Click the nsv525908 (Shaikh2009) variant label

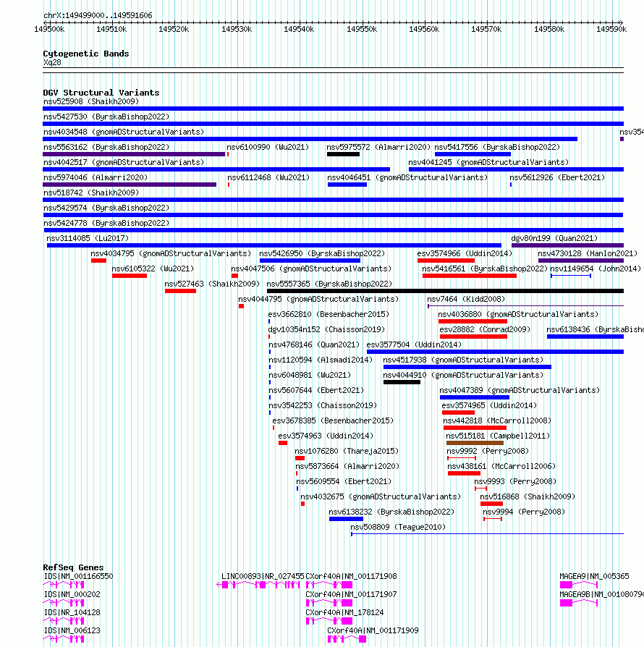click(91, 101)
